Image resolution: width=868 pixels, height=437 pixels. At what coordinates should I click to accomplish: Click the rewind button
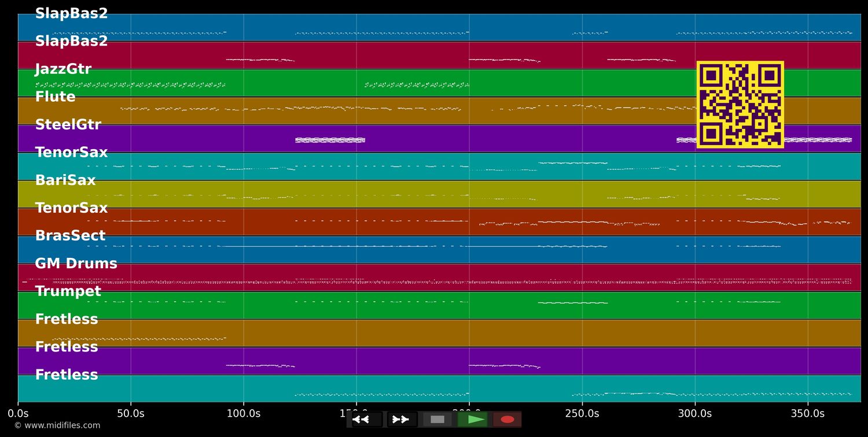367,420
